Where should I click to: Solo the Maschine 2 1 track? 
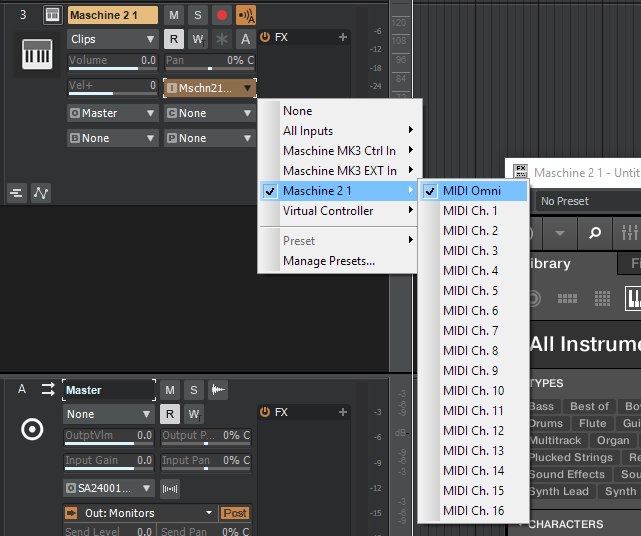coord(197,15)
